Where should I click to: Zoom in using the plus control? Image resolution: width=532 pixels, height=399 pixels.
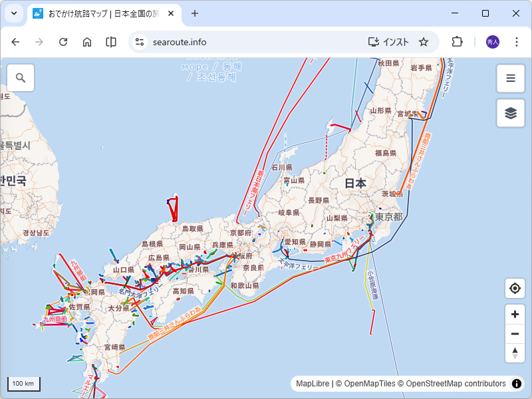point(515,314)
